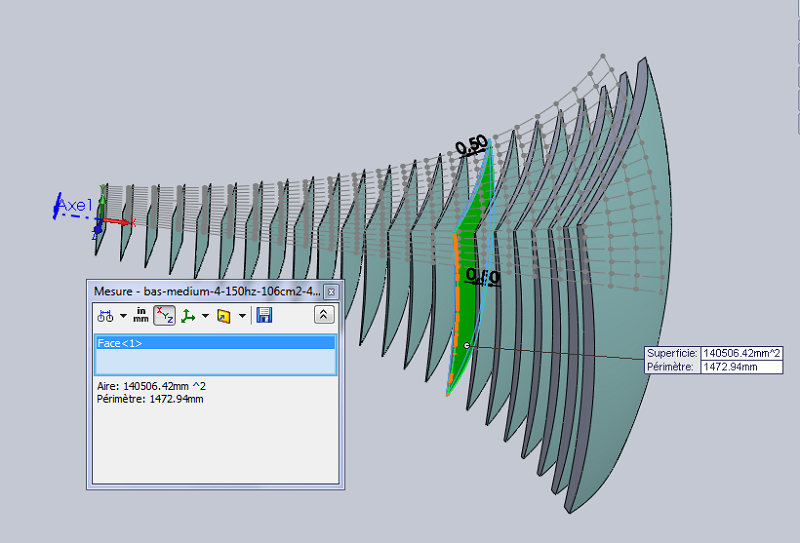Click the blue floppy-disk Save icon
Screen dimensions: 800x543
click(x=264, y=315)
